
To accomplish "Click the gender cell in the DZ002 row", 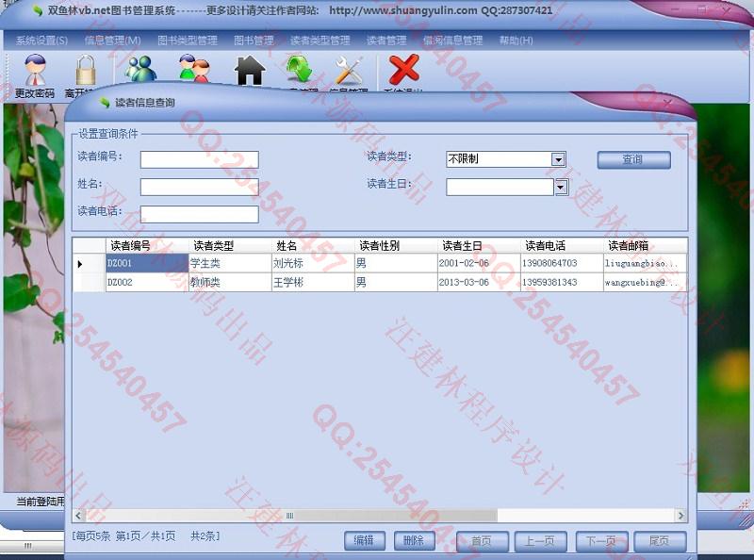I will (396, 283).
